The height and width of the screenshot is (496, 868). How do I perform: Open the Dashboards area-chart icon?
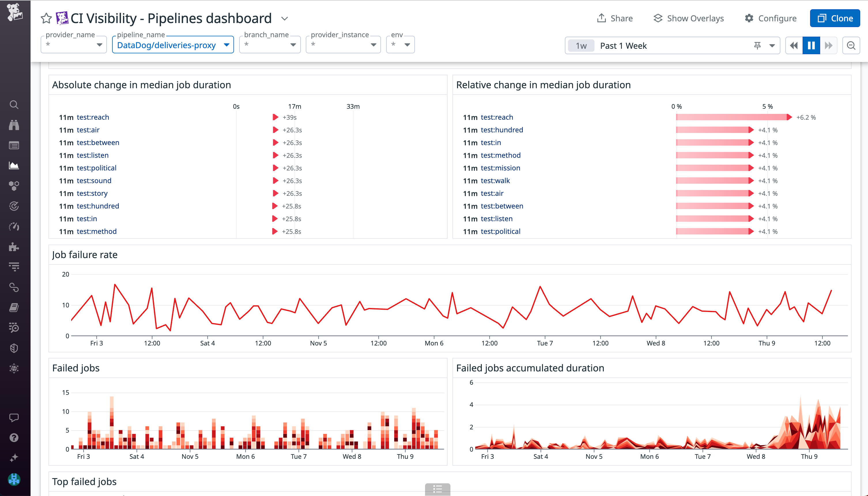14,166
